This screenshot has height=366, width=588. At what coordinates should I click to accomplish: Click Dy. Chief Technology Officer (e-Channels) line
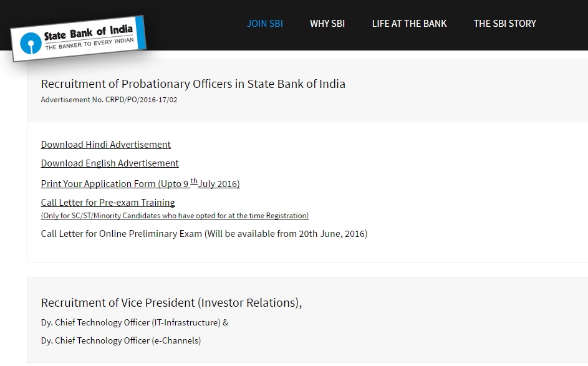[121, 340]
